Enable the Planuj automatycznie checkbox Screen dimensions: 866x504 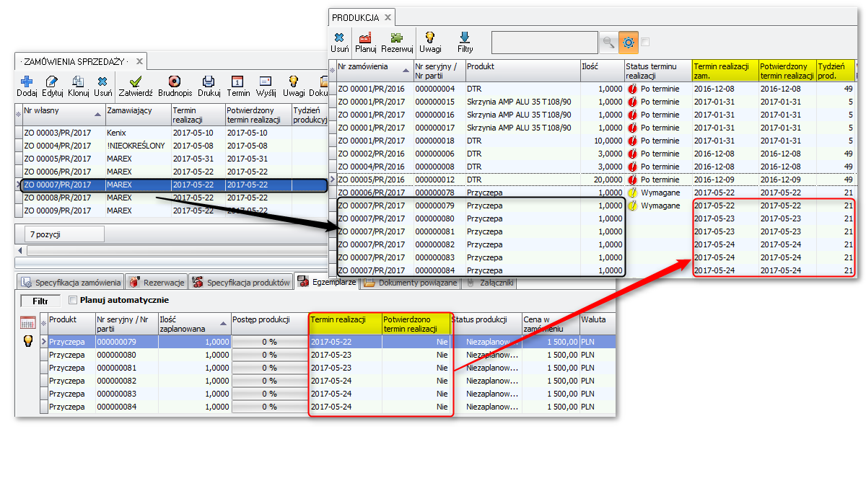[72, 300]
